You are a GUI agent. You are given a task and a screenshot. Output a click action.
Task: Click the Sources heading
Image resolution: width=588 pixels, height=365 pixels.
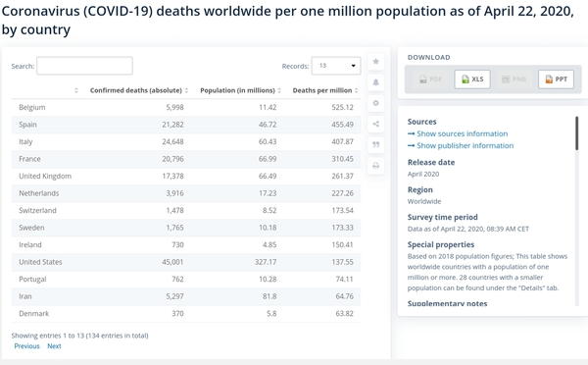pyautogui.click(x=422, y=122)
